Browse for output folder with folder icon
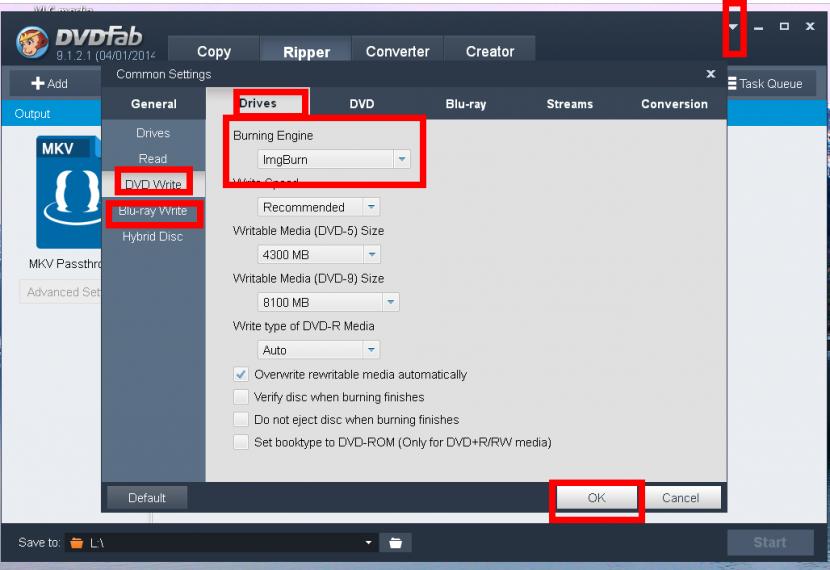This screenshot has width=830, height=570. (x=395, y=542)
